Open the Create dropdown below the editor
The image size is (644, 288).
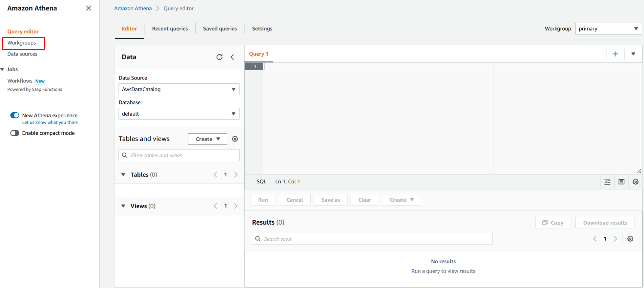402,200
